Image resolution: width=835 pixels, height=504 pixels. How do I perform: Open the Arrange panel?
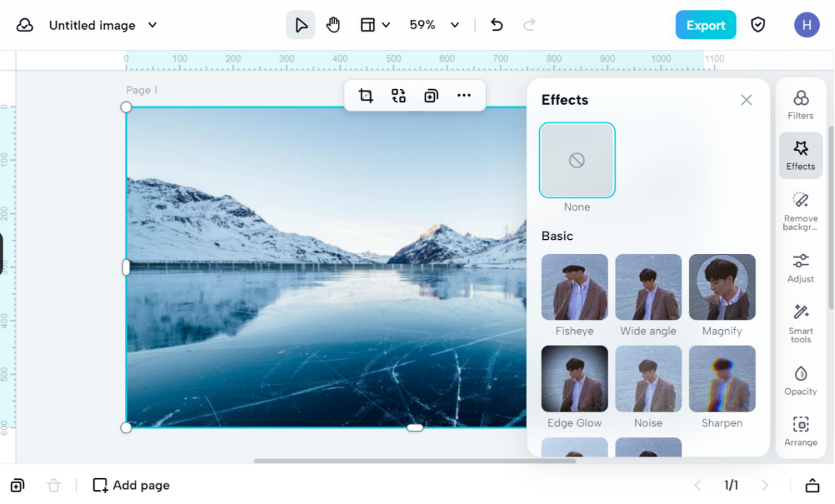800,431
